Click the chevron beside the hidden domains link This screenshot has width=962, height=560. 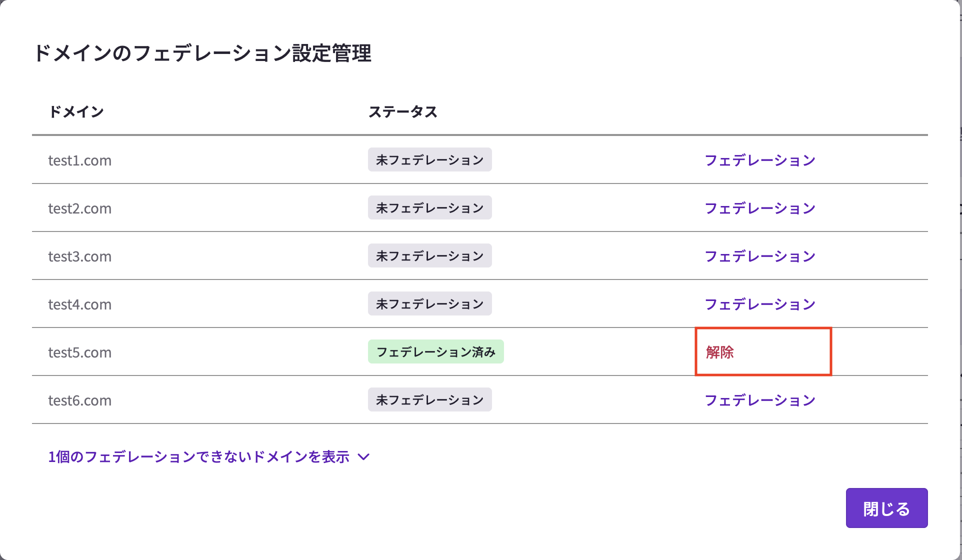pyautogui.click(x=363, y=456)
